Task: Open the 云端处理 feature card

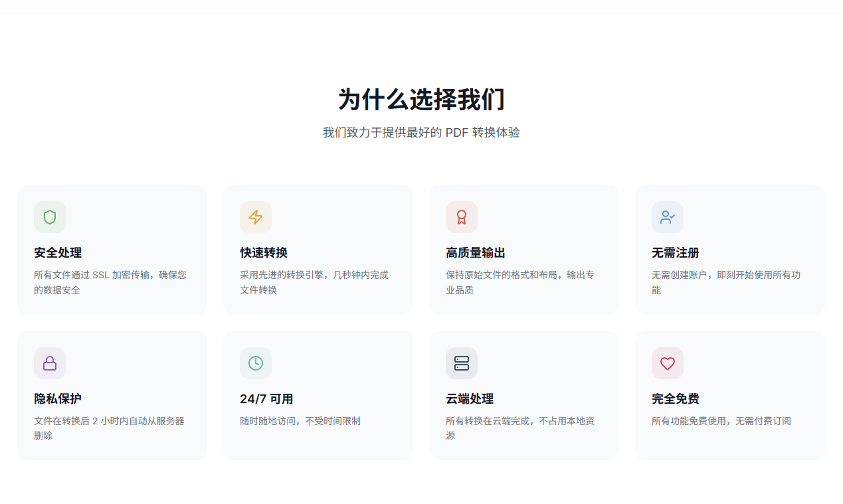Action: tap(524, 394)
